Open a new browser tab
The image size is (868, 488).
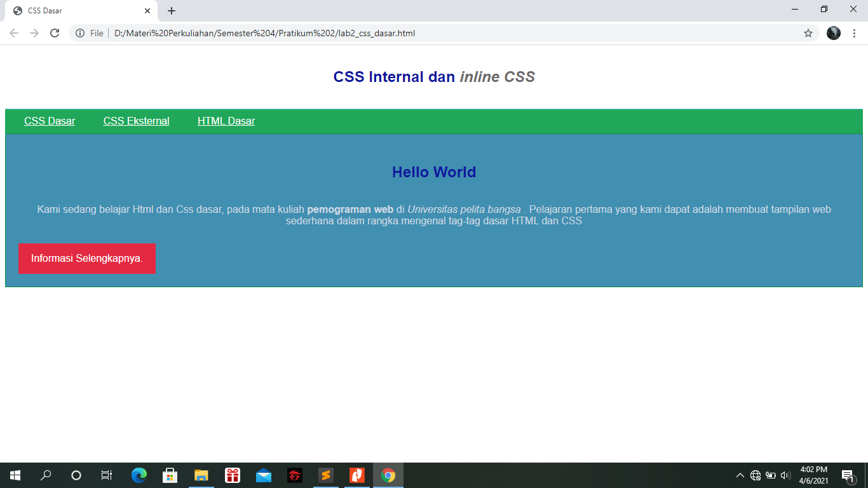[x=172, y=11]
